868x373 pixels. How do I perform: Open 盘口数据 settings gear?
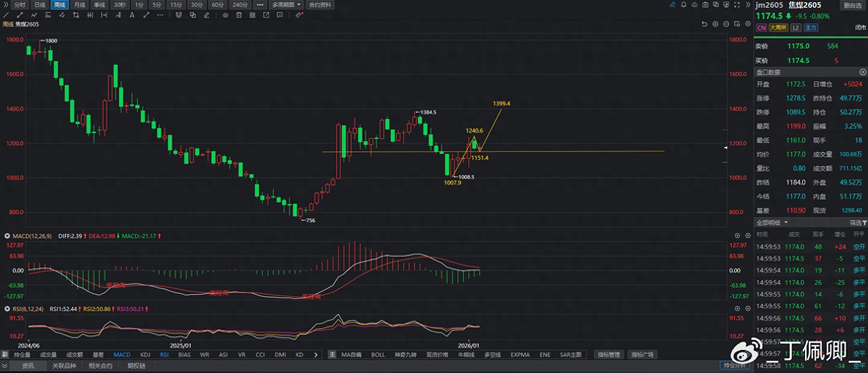click(863, 72)
